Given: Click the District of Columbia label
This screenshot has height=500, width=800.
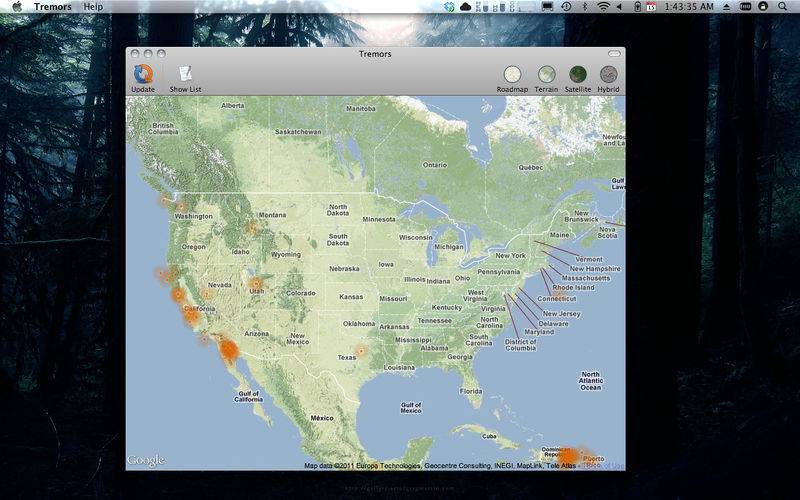Looking at the screenshot, I should coord(520,345).
